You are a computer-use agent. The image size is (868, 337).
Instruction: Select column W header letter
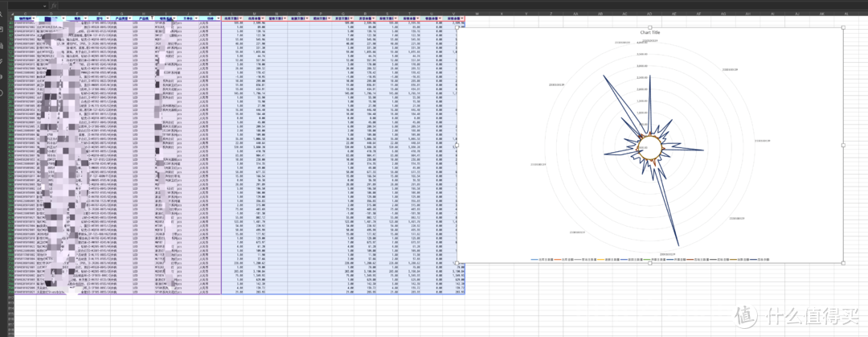(x=477, y=14)
